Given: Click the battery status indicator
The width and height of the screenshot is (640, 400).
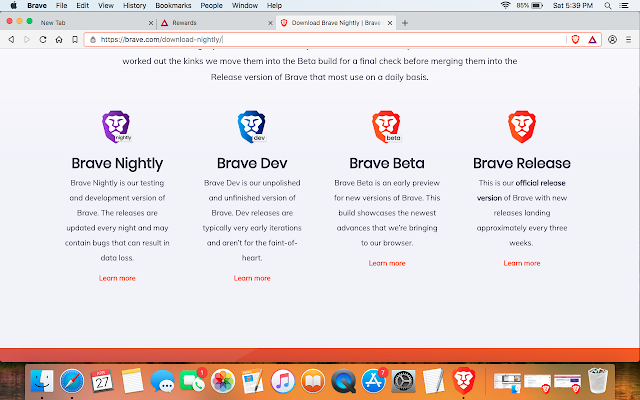Looking at the screenshot, I should pos(529,5).
